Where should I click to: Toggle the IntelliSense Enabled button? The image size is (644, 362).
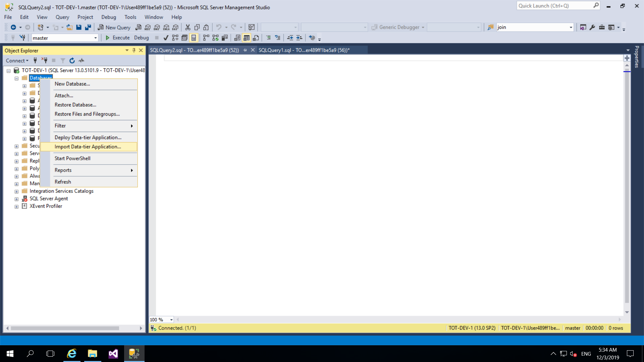click(x=194, y=38)
